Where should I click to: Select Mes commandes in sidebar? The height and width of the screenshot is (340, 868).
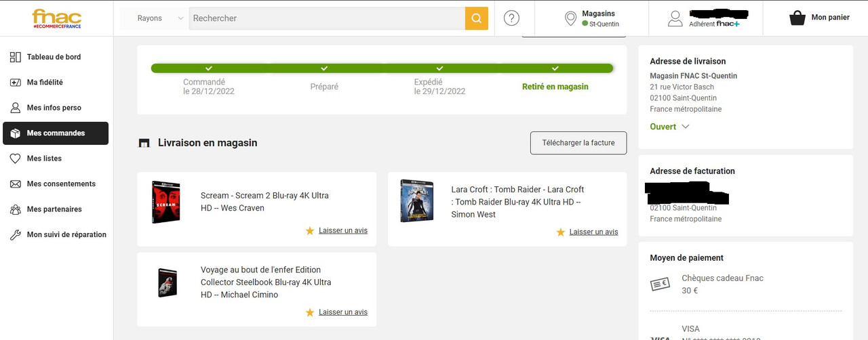[x=56, y=133]
